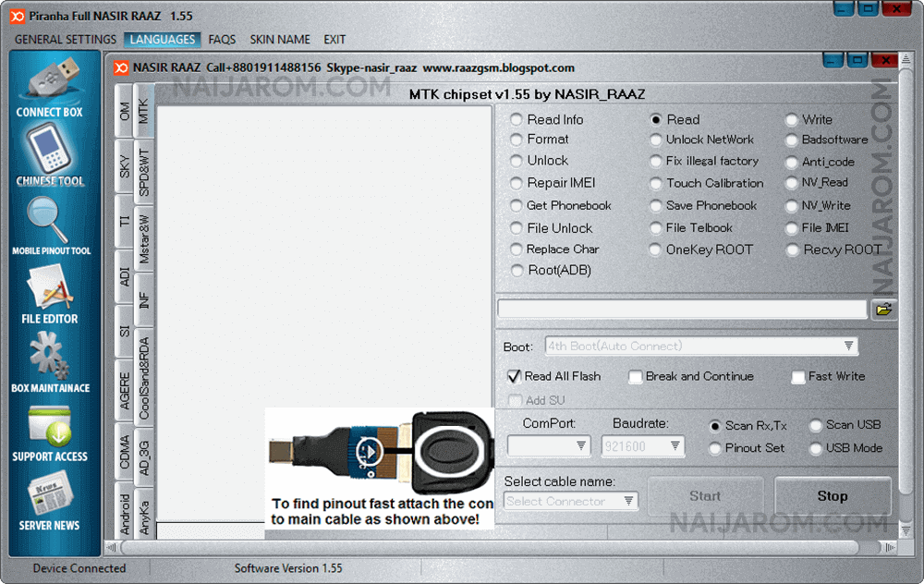The width and height of the screenshot is (924, 584).
Task: Select Scan Rx,Tx radio button
Action: pyautogui.click(x=715, y=425)
